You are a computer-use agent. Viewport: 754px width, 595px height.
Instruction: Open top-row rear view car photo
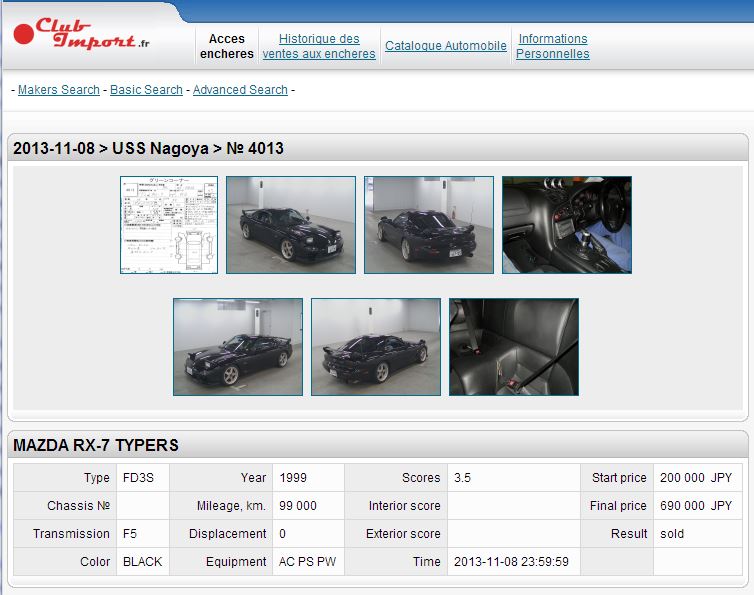[x=429, y=225]
